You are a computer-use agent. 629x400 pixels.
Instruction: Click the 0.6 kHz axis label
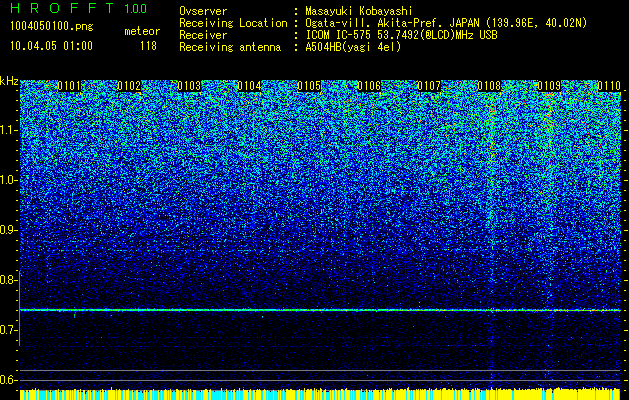(8, 380)
